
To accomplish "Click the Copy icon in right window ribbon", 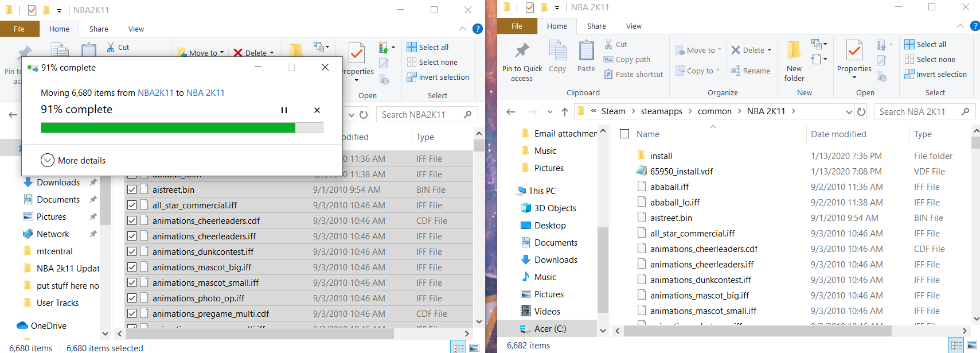I will click(x=557, y=56).
